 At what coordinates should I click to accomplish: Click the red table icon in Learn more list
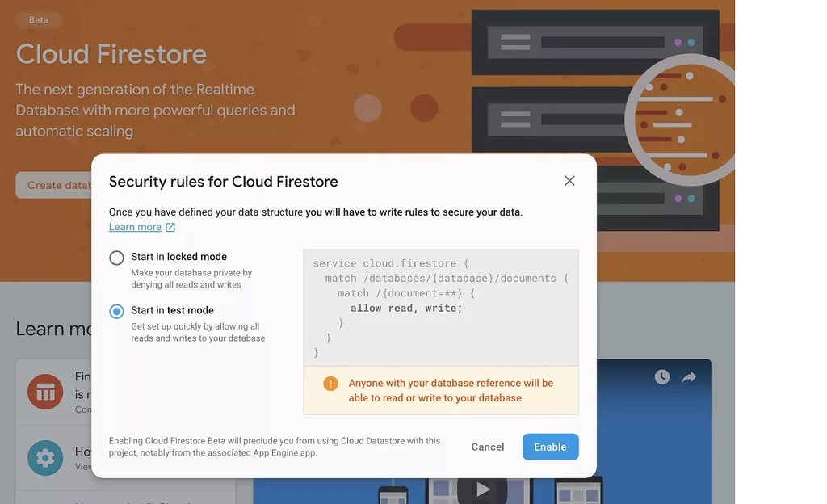click(45, 392)
